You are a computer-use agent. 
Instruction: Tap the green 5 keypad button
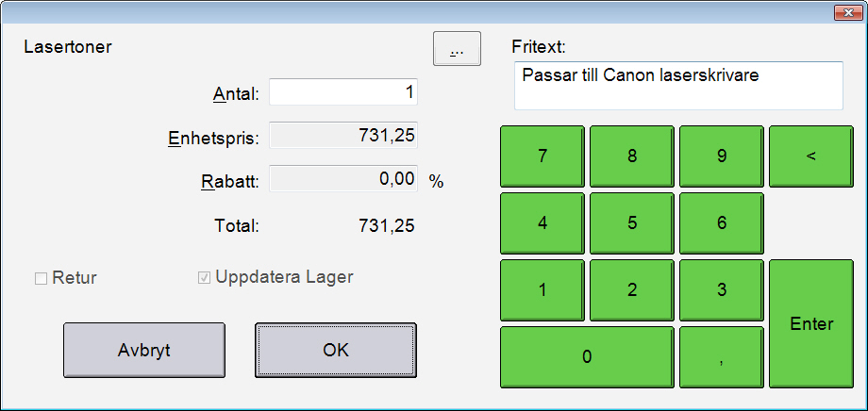(x=632, y=223)
